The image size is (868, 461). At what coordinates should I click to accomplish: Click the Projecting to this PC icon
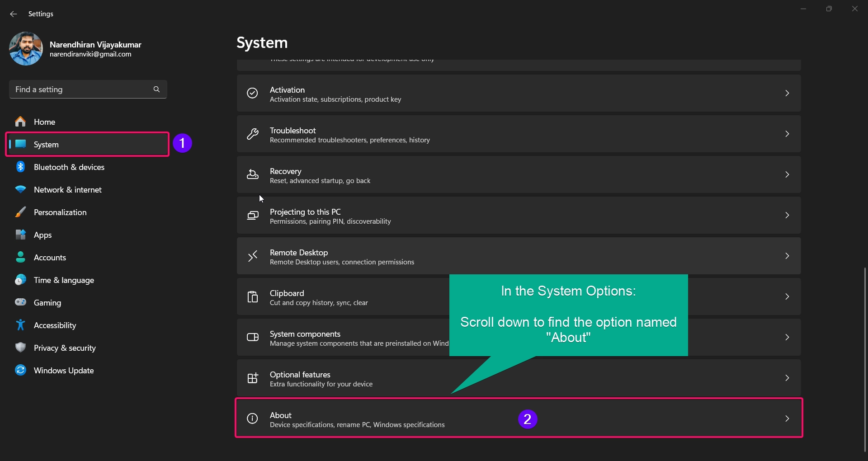coord(252,215)
